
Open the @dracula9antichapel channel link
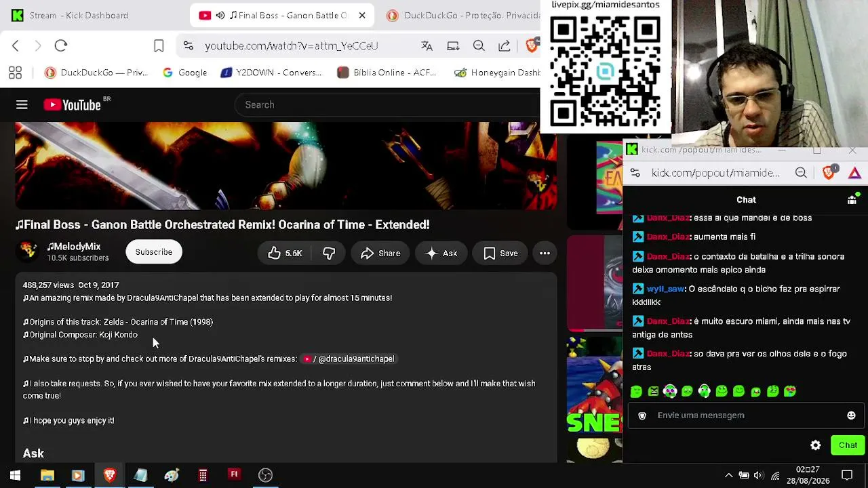click(x=349, y=359)
